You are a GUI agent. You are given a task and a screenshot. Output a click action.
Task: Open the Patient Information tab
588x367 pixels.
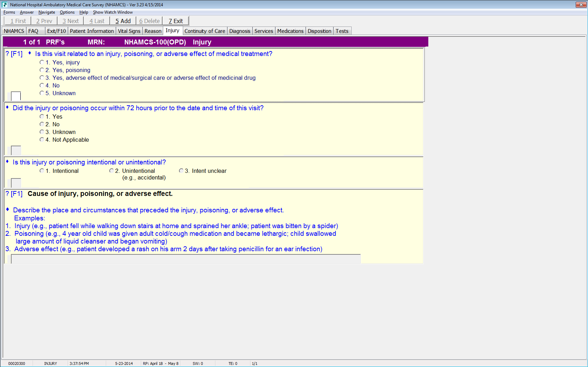92,31
